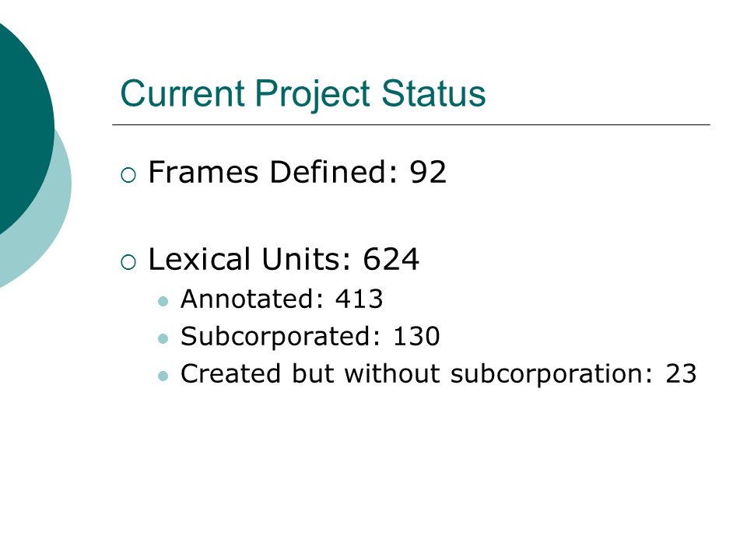Select the hollow bullet before Lexical Units
Viewport: 747px width, 560px height.
click(x=128, y=262)
